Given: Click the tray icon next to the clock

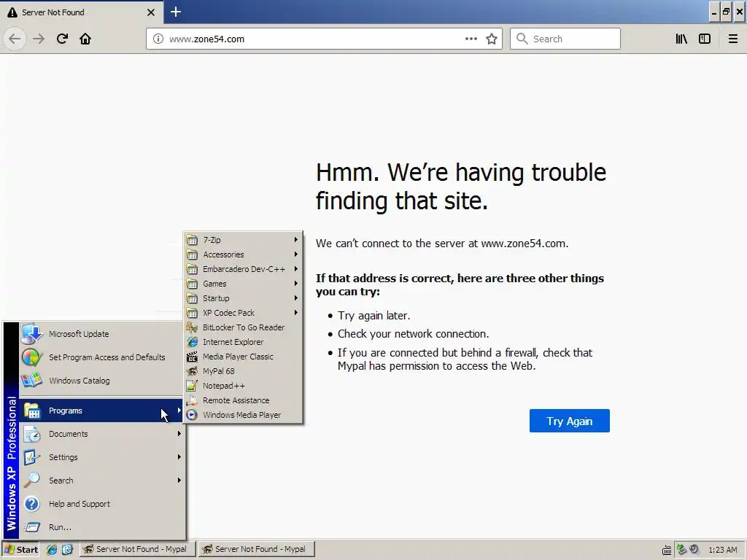Looking at the screenshot, I should tap(694, 550).
